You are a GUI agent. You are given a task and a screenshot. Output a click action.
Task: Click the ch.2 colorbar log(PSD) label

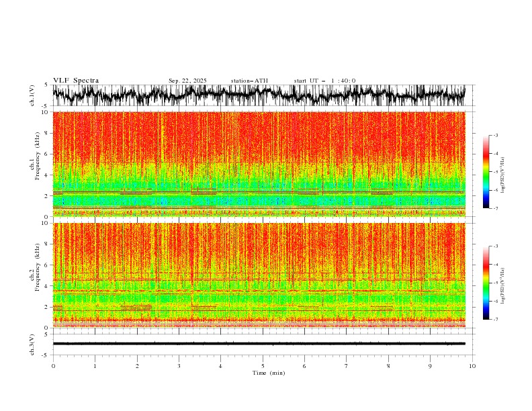[x=503, y=286]
